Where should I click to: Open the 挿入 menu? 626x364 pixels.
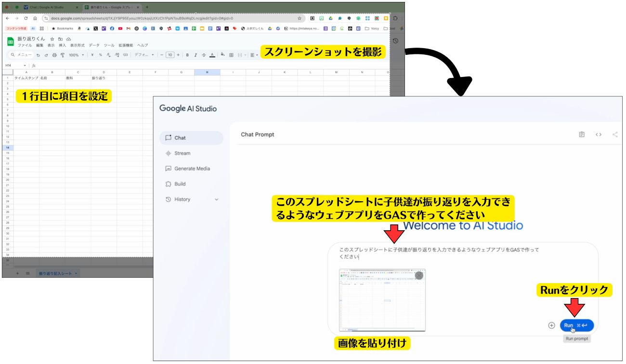63,45
